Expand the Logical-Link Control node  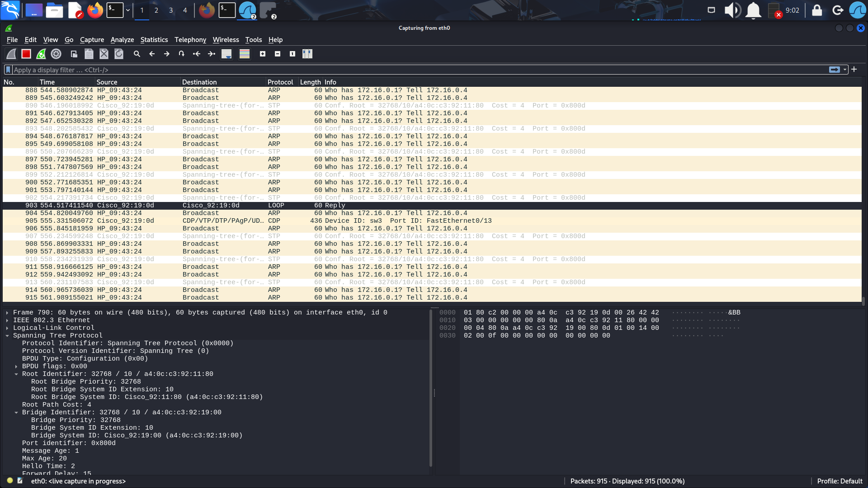7,328
